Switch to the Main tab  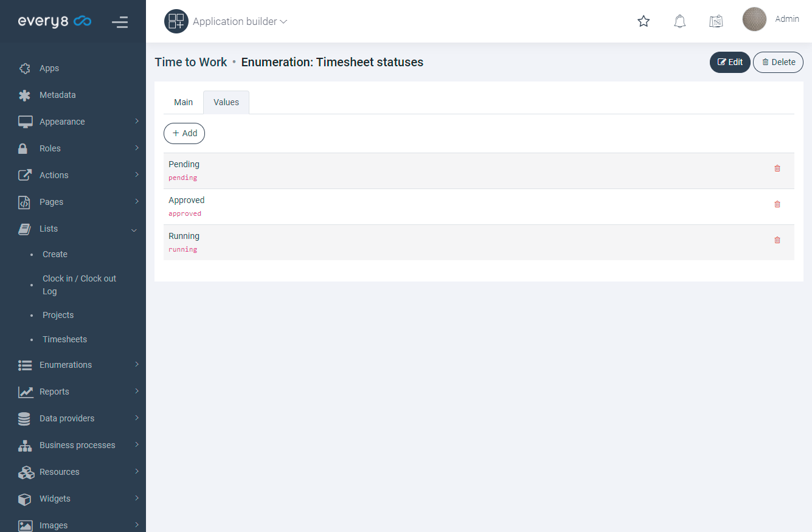tap(183, 102)
